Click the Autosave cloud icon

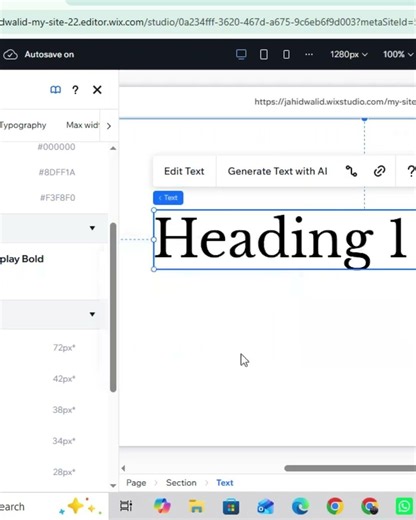(x=10, y=54)
